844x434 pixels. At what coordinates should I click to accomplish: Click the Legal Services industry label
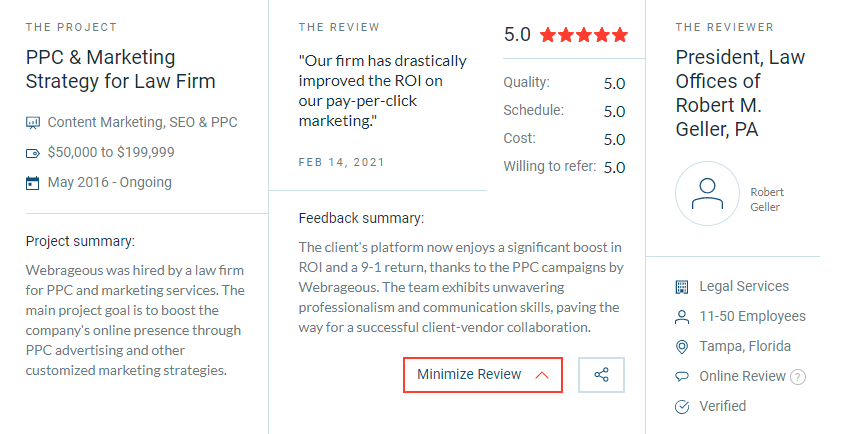click(744, 286)
